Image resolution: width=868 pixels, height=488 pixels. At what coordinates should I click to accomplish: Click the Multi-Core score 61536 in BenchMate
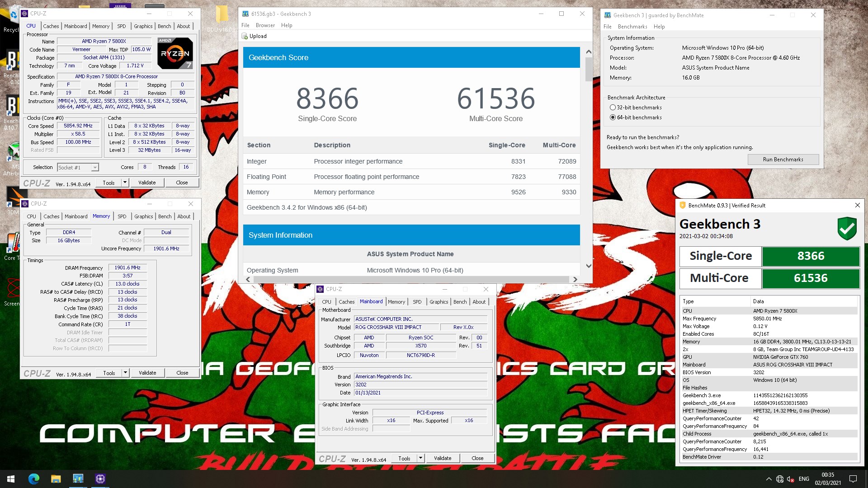click(811, 278)
